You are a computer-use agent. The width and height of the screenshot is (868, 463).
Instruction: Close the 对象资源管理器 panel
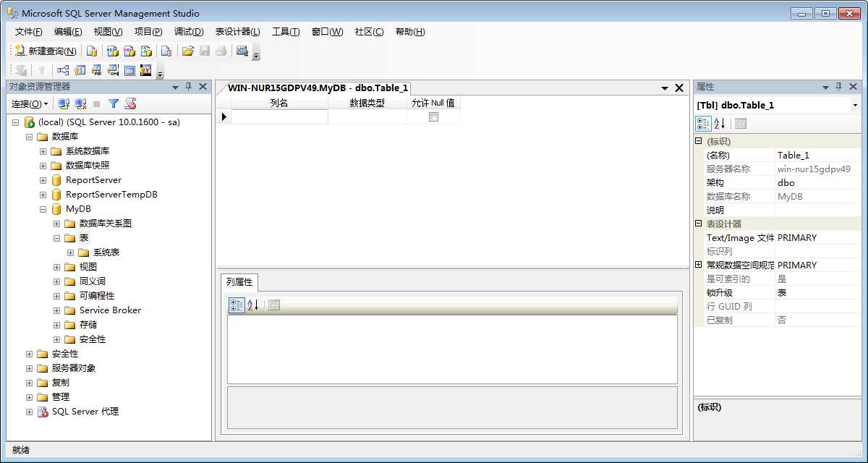point(203,87)
